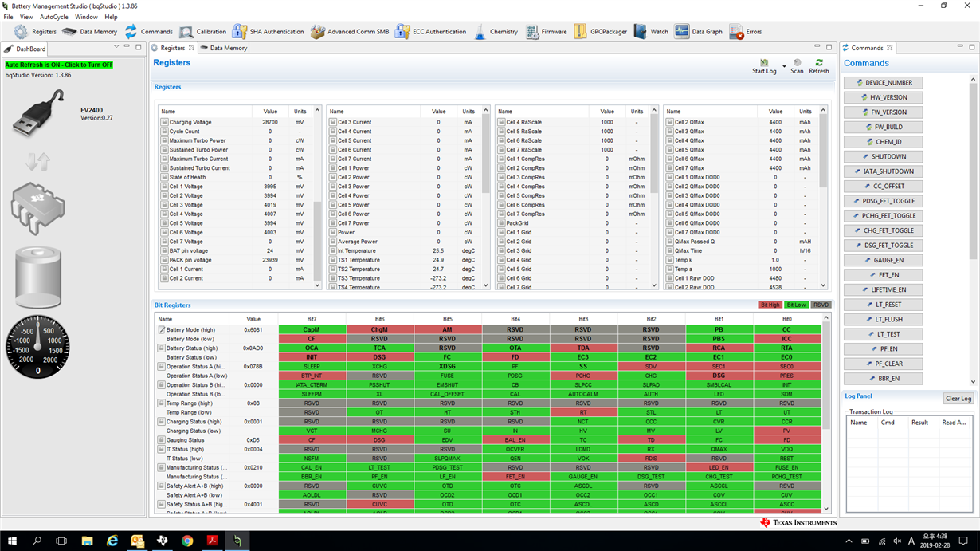Open the Start Log dropdown arrow
Viewport: 980px width, 551px height.
point(784,66)
